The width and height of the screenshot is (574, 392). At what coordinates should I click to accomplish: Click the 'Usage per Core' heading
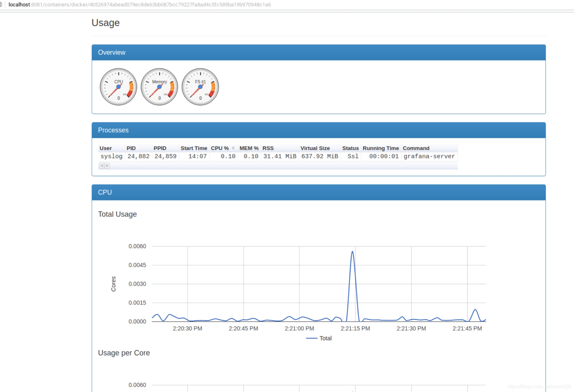click(x=124, y=353)
